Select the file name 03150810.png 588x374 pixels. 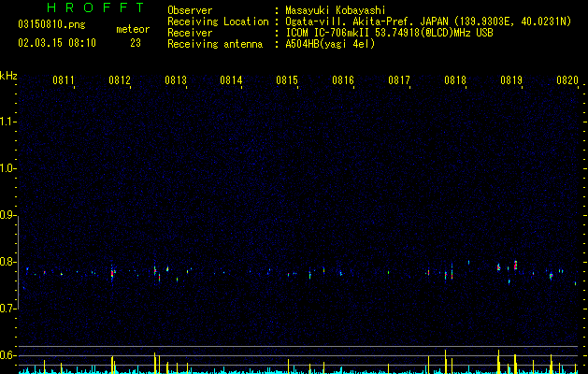pyautogui.click(x=51, y=25)
